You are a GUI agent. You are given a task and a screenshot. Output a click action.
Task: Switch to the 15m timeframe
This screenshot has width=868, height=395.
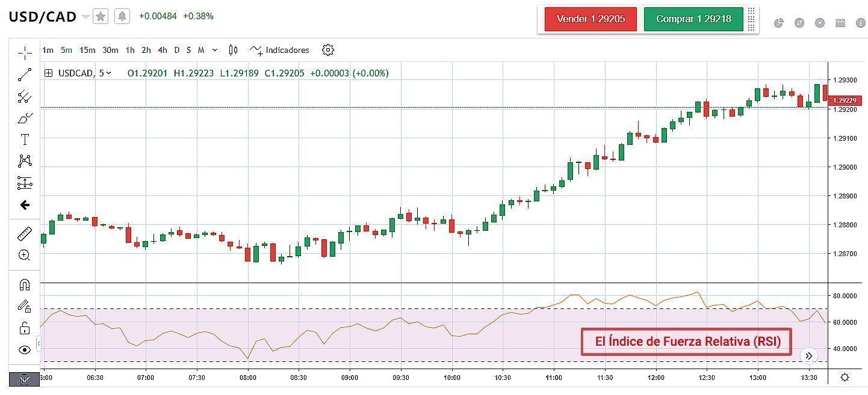[87, 50]
